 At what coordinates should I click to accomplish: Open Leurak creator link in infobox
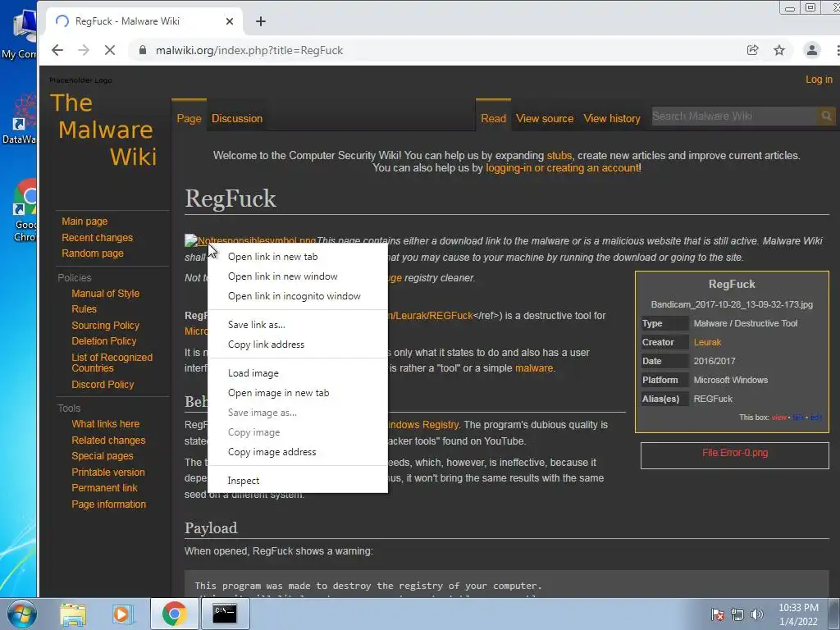707,342
